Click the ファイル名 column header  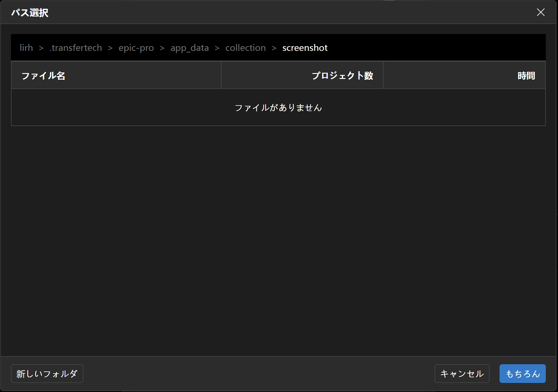click(43, 76)
